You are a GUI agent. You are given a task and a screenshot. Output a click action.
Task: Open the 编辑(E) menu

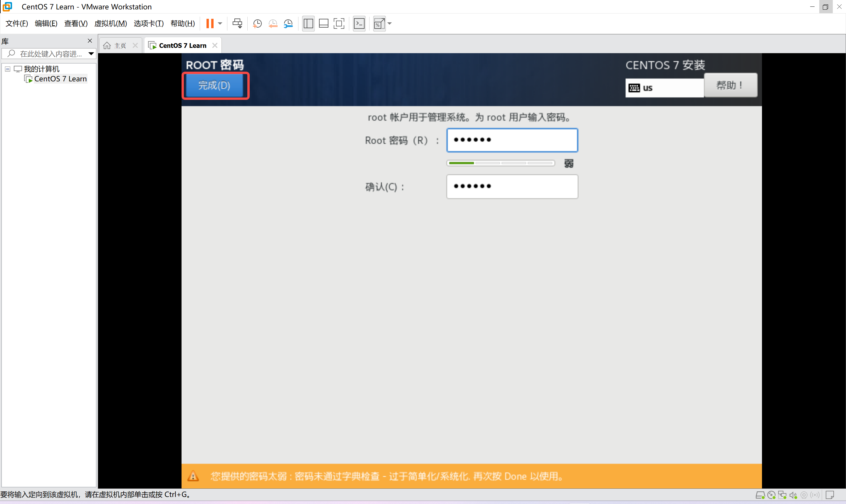(46, 23)
